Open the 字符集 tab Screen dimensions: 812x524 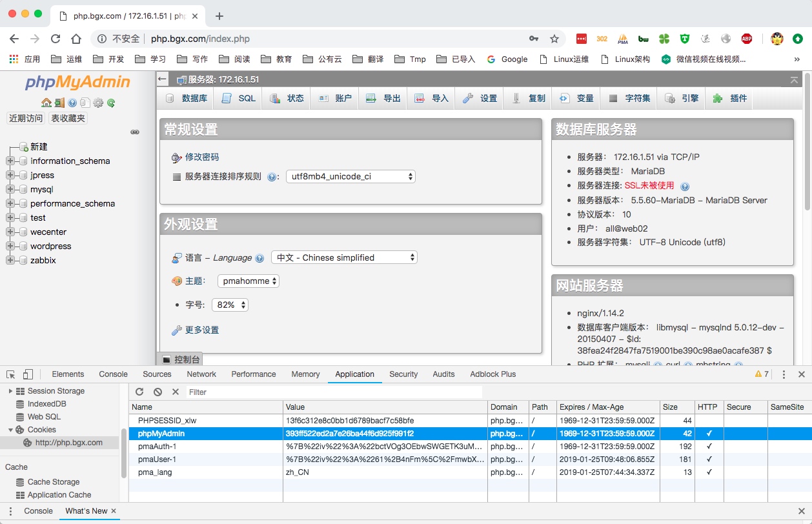(x=630, y=99)
